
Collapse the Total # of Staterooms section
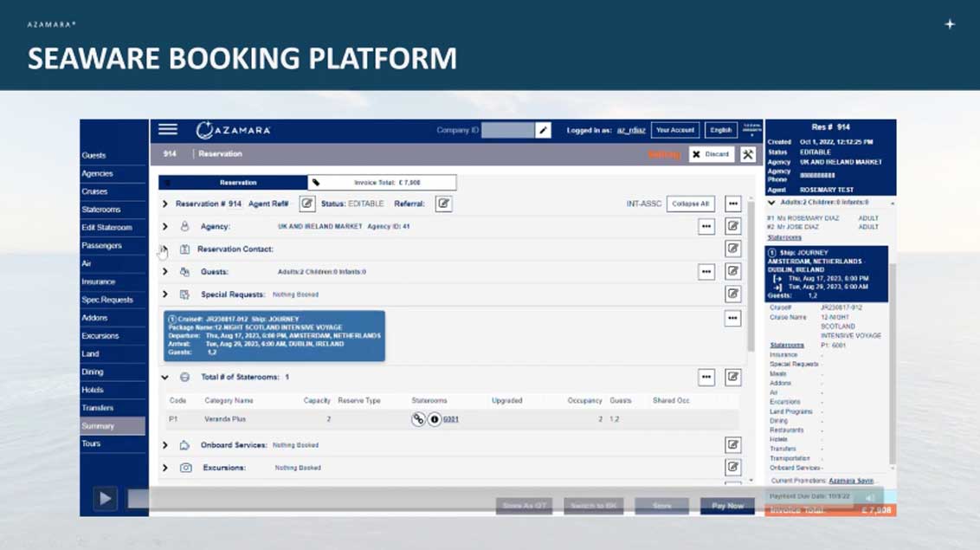click(164, 378)
